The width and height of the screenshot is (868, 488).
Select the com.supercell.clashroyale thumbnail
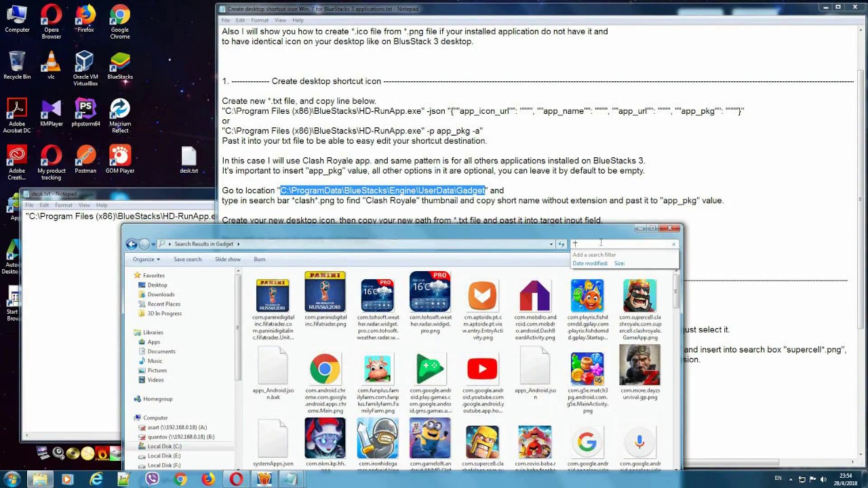(x=639, y=295)
